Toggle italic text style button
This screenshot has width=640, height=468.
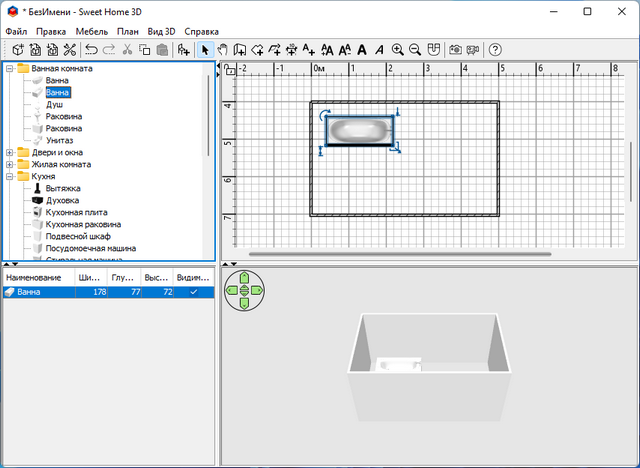[379, 49]
